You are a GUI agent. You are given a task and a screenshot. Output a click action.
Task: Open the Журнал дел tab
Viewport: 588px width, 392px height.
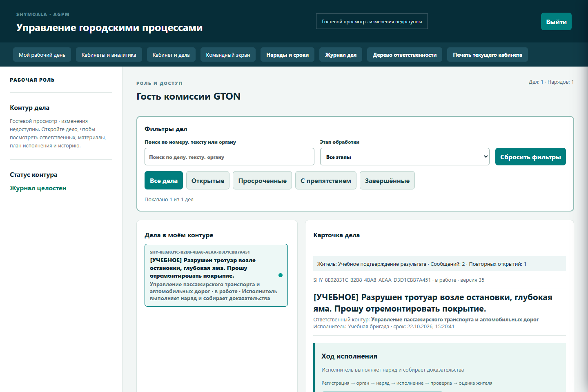point(341,55)
